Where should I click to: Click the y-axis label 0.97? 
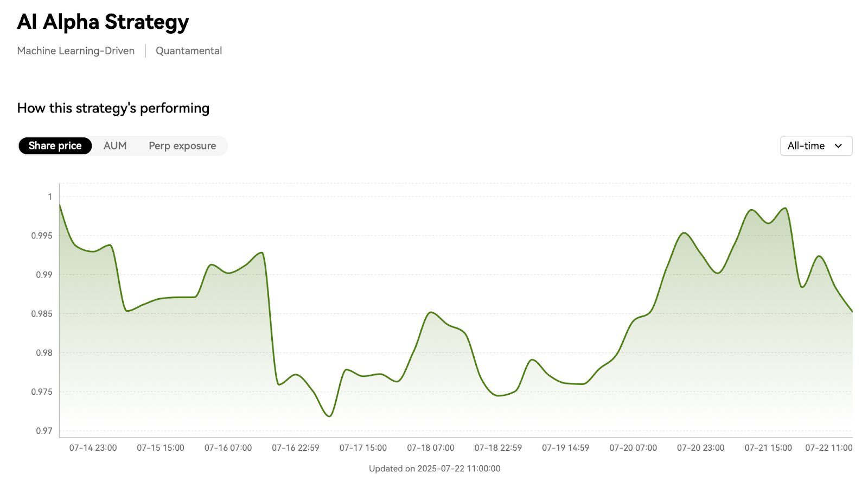(x=44, y=431)
